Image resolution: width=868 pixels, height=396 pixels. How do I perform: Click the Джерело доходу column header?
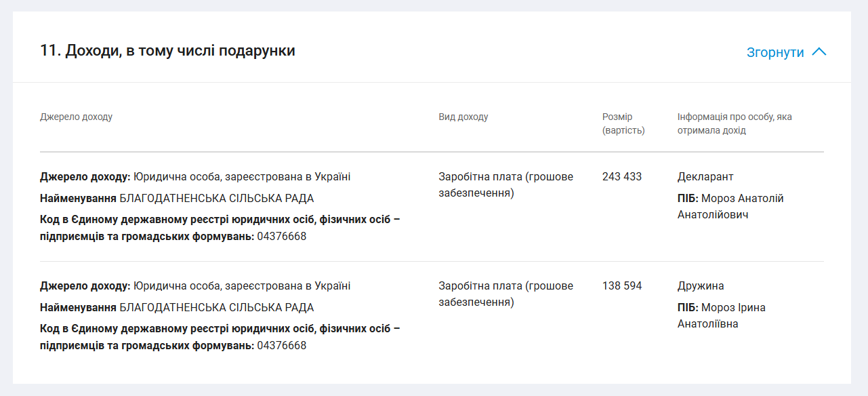pos(76,117)
